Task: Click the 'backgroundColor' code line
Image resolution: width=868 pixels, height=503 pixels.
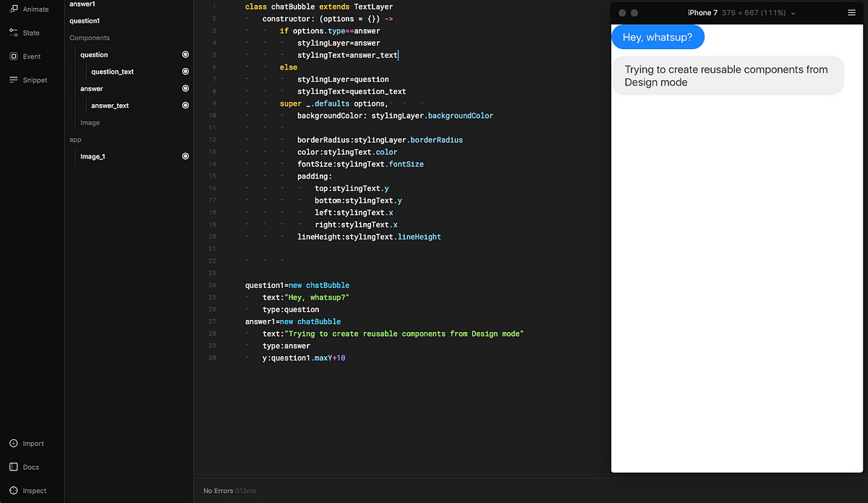Action: click(395, 116)
